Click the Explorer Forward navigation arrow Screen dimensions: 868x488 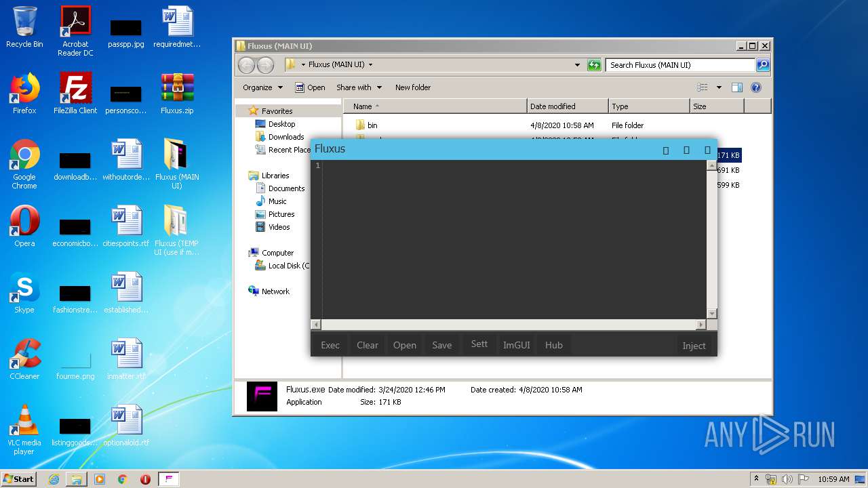pos(265,65)
